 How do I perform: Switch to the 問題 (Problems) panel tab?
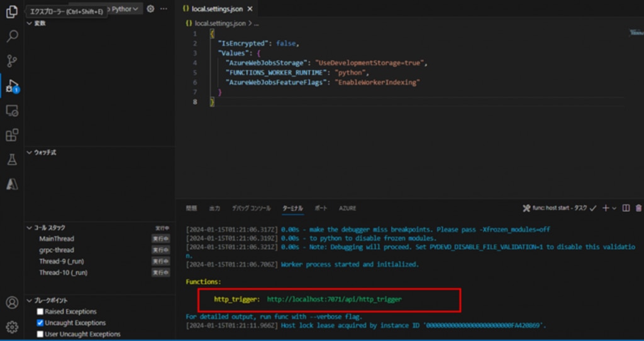click(x=191, y=208)
